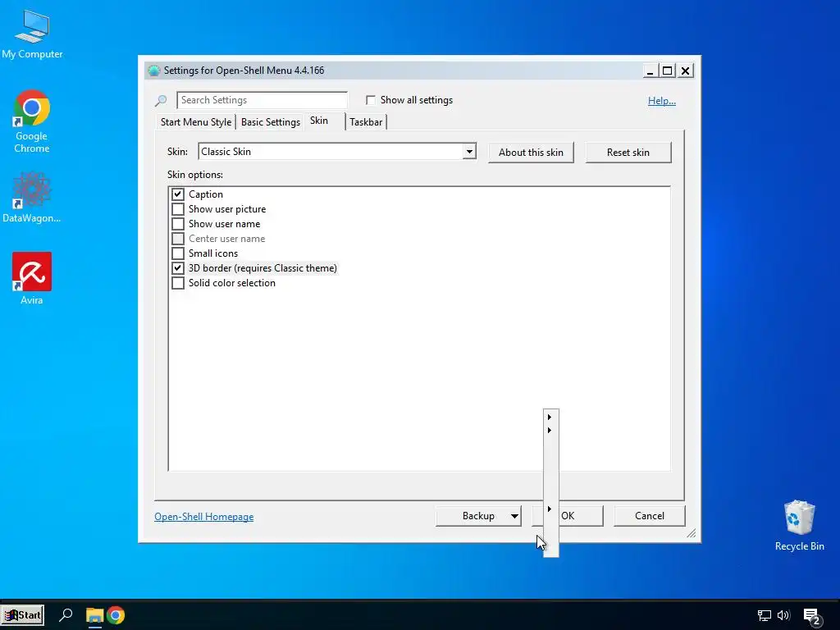Screen dimensions: 840x630
Task: Close the Open-Shell settings window
Action: [x=685, y=71]
